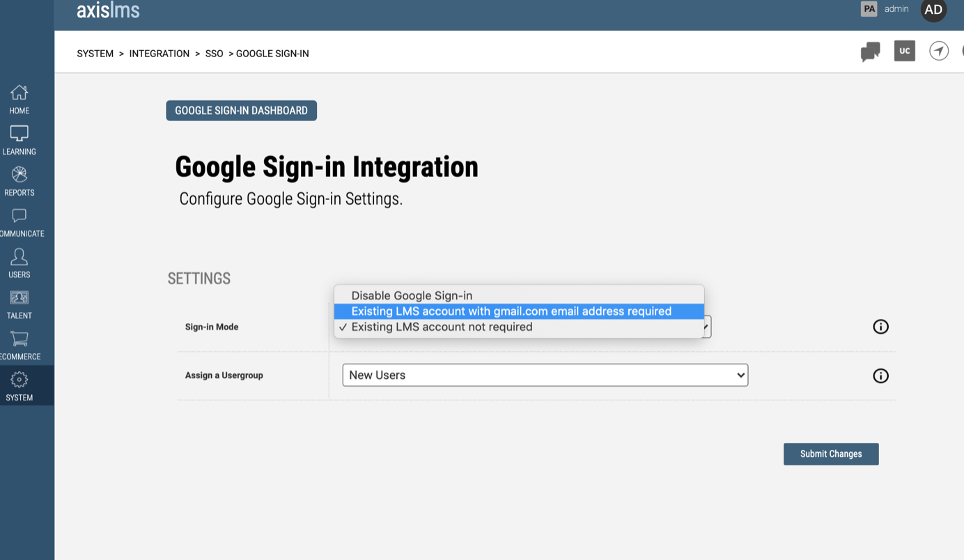The height and width of the screenshot is (560, 964).
Task: Open the AD user avatar menu
Action: 933,10
